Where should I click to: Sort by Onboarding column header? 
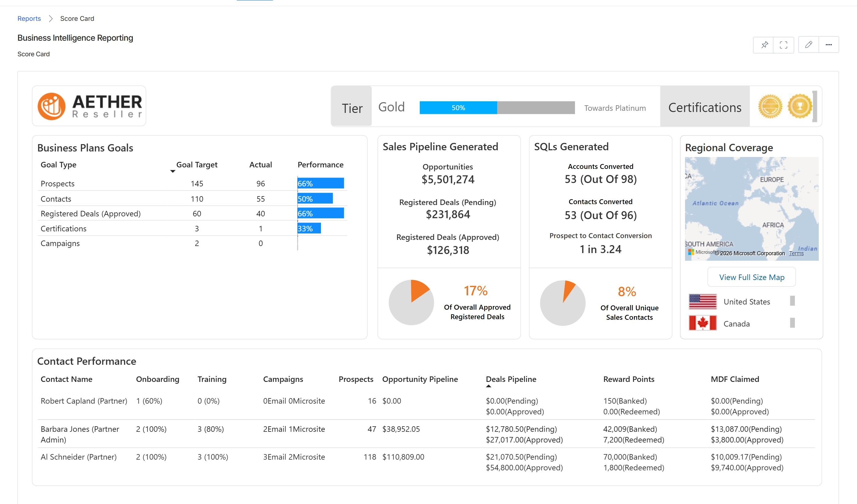pos(158,379)
